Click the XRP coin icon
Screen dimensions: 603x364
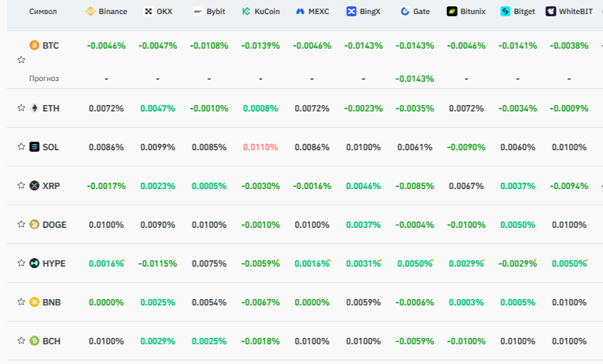click(34, 186)
